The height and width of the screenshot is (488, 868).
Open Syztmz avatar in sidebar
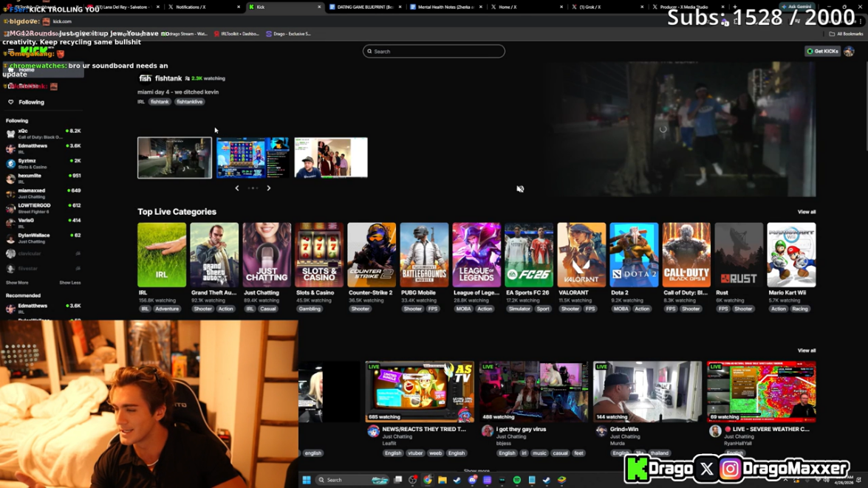pyautogui.click(x=10, y=163)
